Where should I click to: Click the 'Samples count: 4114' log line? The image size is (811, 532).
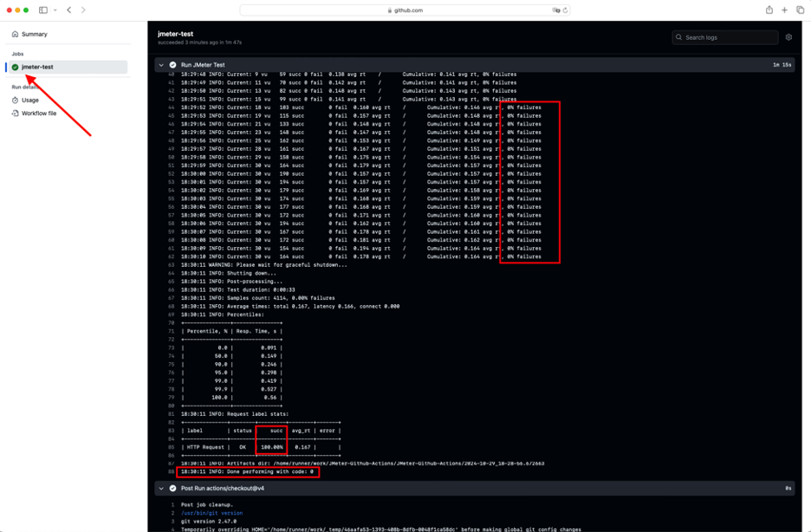(257, 298)
